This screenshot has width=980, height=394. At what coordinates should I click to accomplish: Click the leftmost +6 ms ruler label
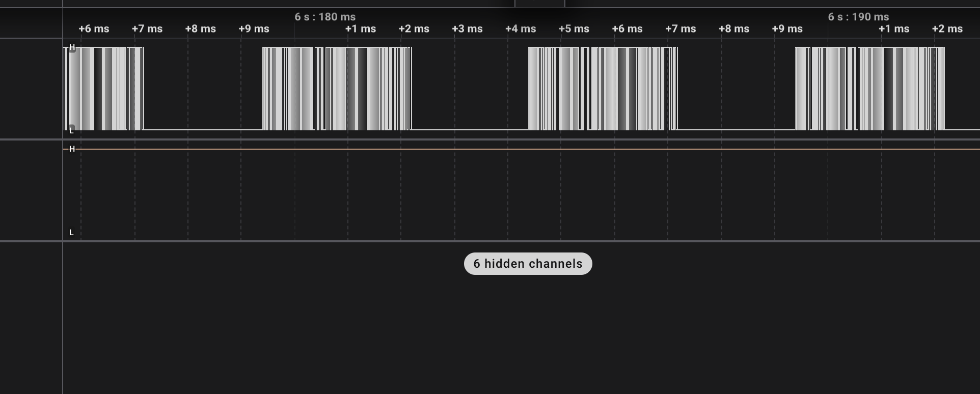pos(94,29)
